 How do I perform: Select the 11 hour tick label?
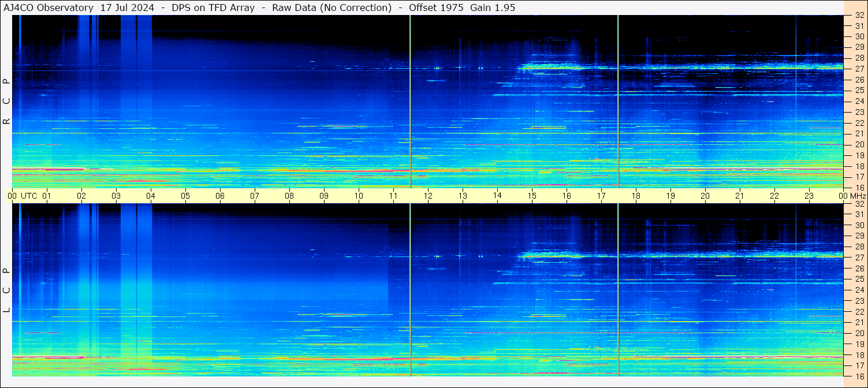(x=393, y=196)
